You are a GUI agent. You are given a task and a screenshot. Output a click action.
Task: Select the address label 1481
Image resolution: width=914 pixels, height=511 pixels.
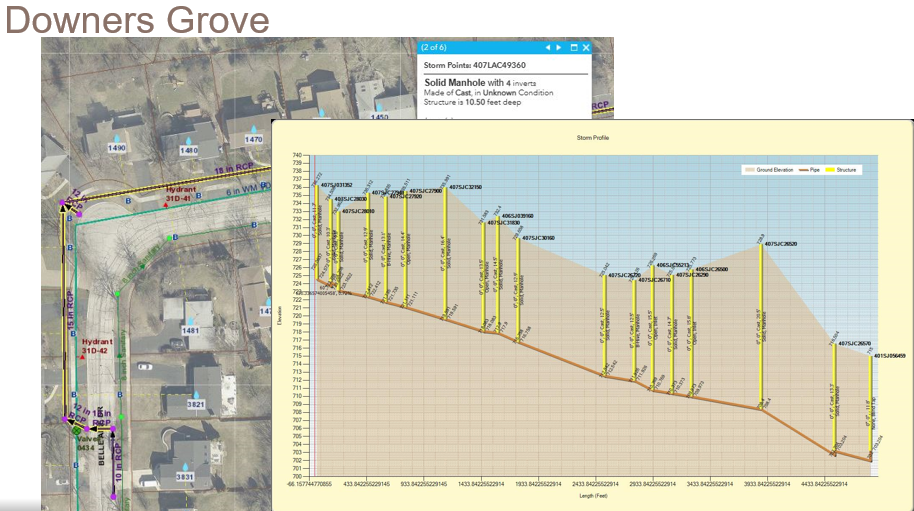(191, 331)
